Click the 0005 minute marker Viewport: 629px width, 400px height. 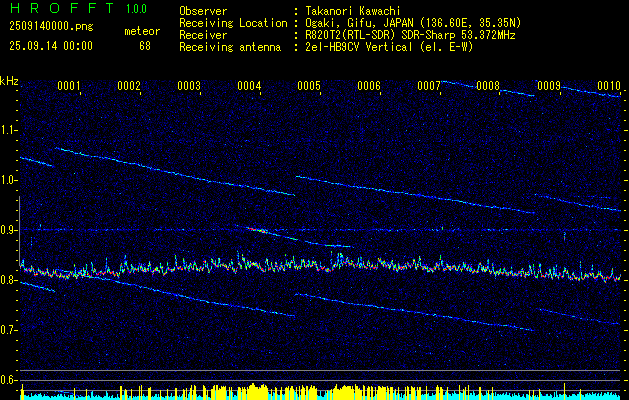[x=309, y=87]
